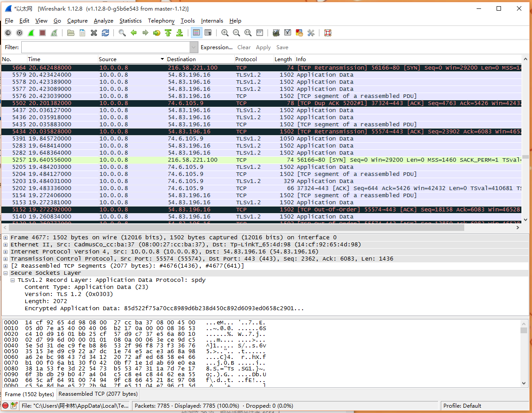Reload the current capture file

tap(105, 33)
